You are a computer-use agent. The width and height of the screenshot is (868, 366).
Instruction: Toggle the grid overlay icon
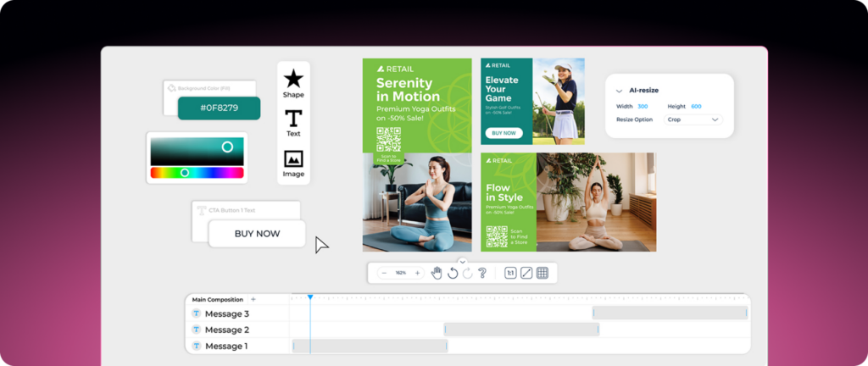coord(542,273)
